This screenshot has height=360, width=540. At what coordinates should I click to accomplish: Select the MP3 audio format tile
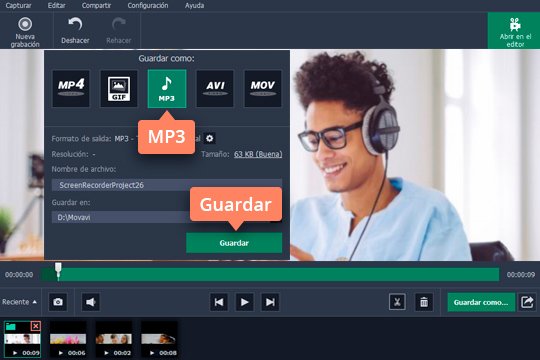click(167, 89)
